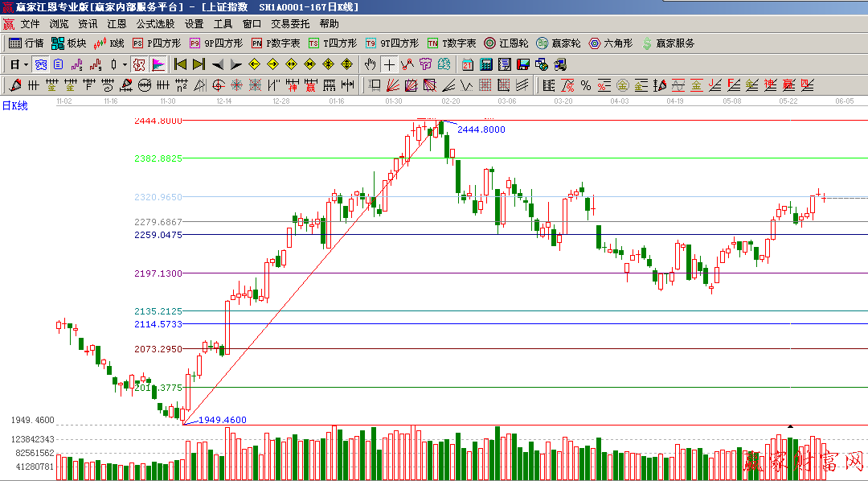Image resolution: width=868 pixels, height=481 pixels.
Task: Expand the candlestick type dropdown arrow
Action: (125, 64)
